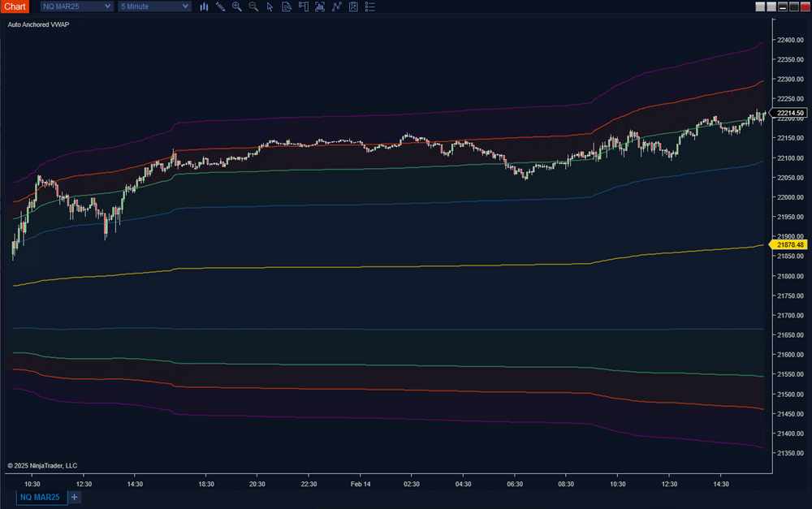
Task: Activate the Zoom Out tool
Action: point(253,6)
